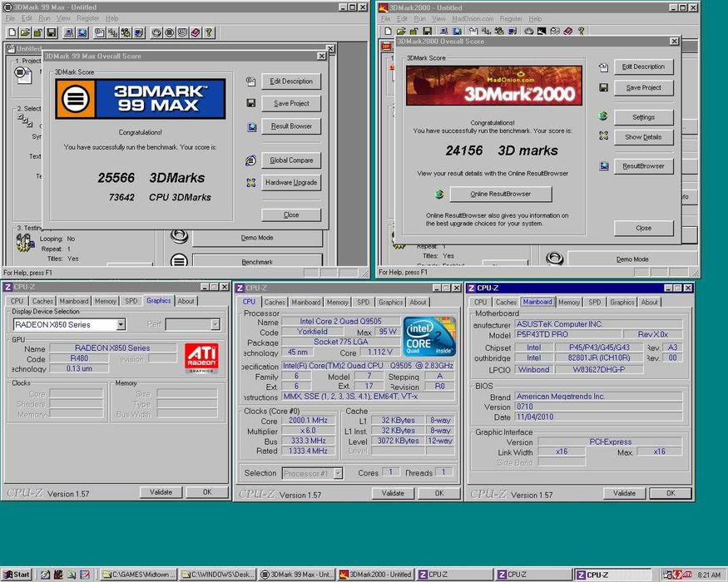Switch to SPD tab in the Mainboard CPU-Z window
This screenshot has height=582, width=728.
point(595,302)
